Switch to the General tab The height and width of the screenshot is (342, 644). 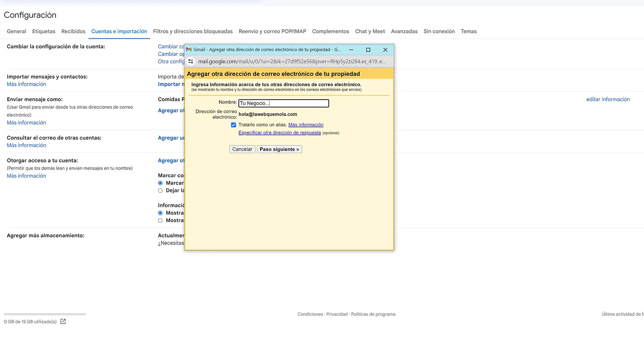coord(17,31)
